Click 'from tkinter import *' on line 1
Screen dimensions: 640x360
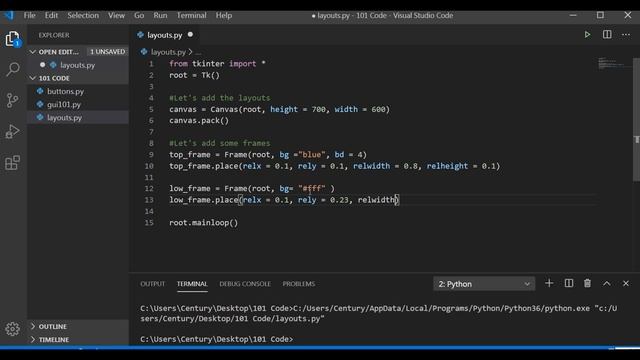pos(217,64)
